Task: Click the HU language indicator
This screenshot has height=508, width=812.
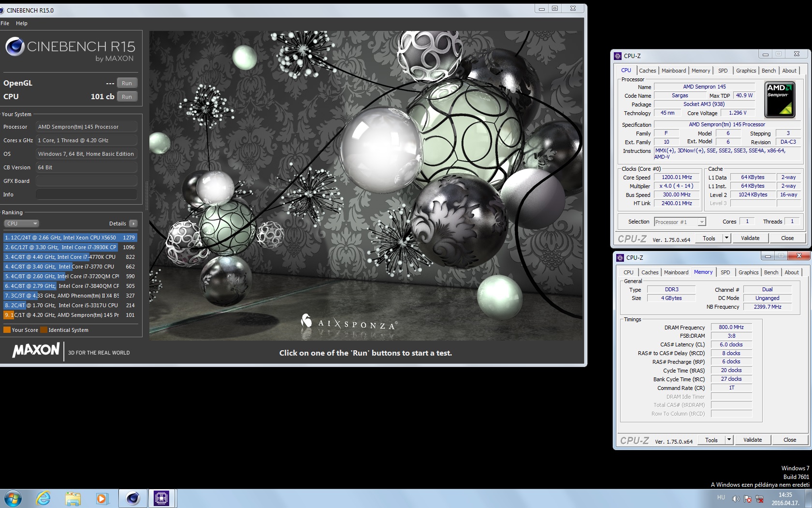Action: tap(721, 497)
